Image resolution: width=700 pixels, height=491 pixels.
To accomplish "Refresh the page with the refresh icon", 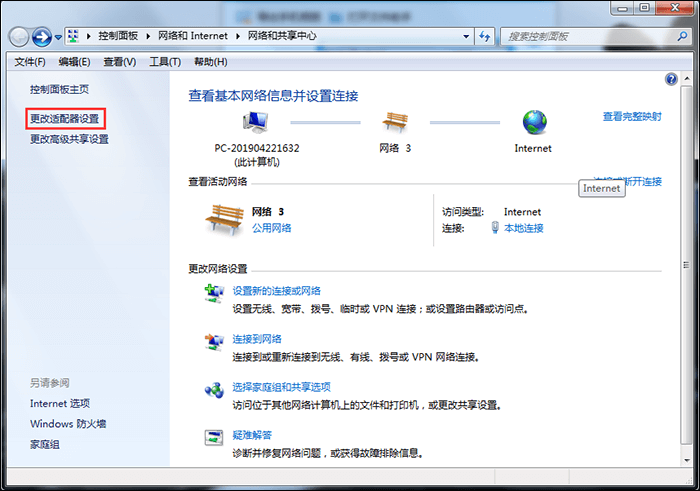I will [x=484, y=37].
